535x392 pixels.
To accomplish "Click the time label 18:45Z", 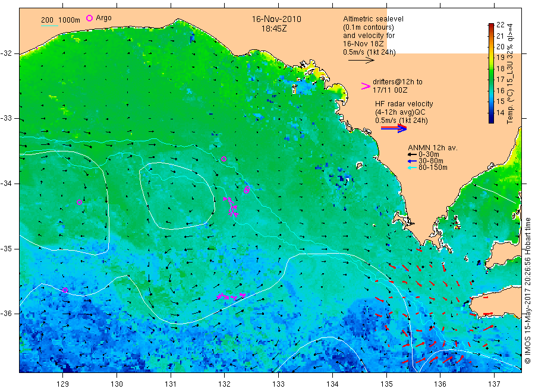I will [274, 29].
